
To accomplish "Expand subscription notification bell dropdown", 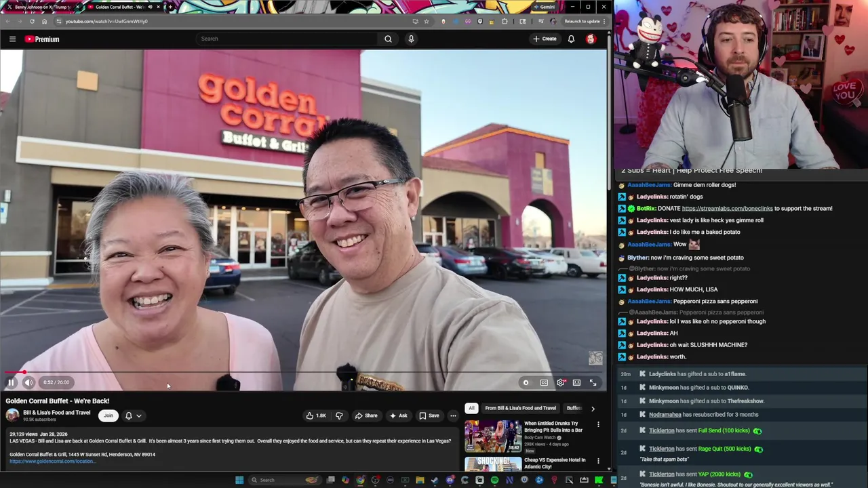I will 133,415.
